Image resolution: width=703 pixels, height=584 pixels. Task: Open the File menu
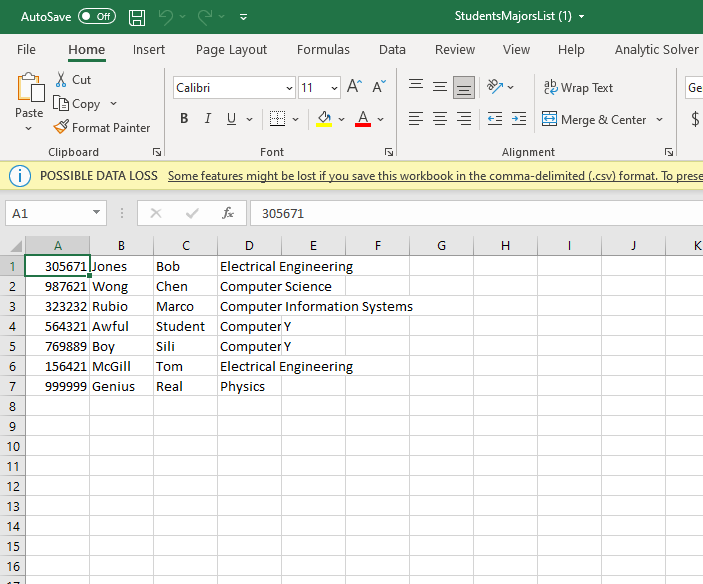pos(26,49)
